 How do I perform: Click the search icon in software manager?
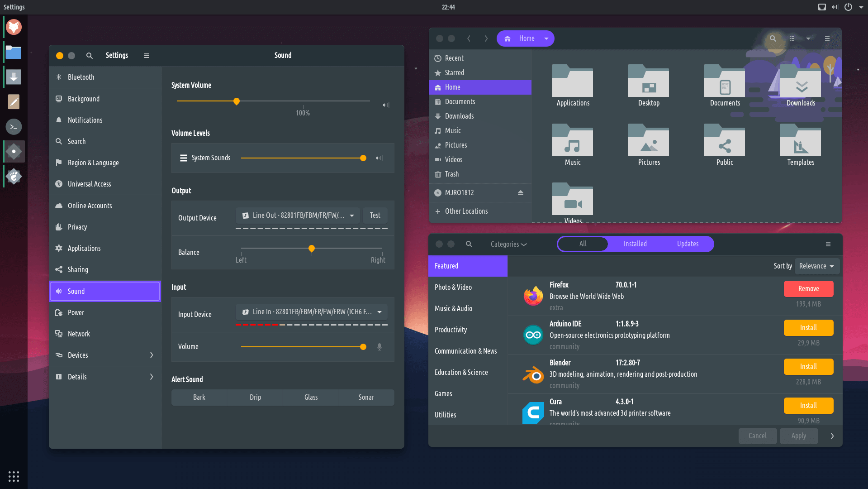pyautogui.click(x=469, y=244)
